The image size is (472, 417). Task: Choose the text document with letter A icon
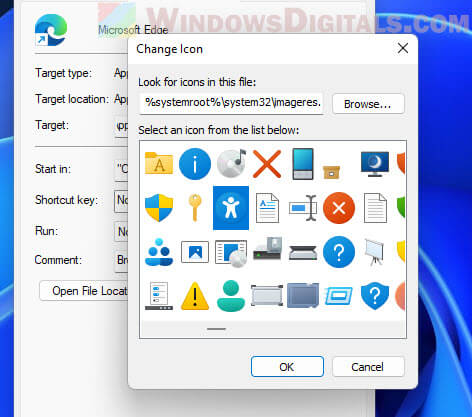(267, 208)
